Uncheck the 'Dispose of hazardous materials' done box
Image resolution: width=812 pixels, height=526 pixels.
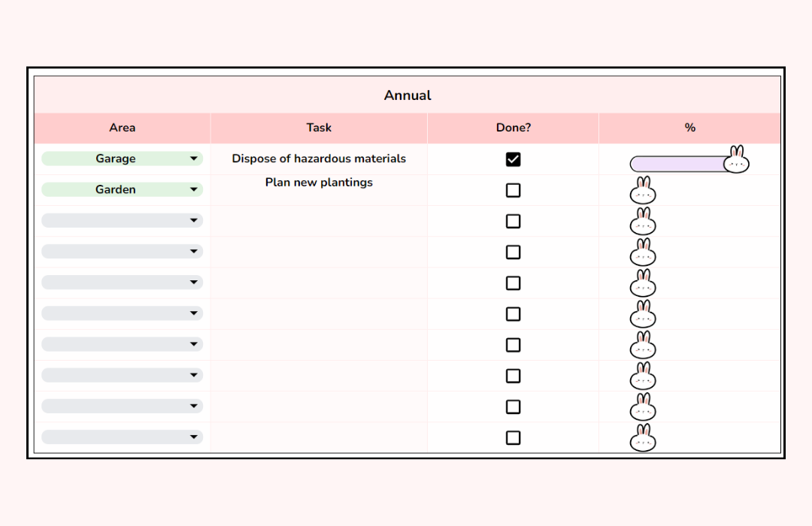(513, 159)
